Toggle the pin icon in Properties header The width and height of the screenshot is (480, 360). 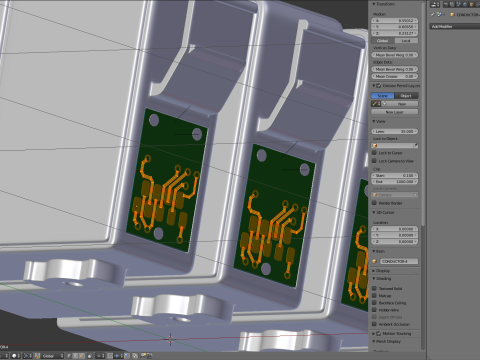coord(432,14)
